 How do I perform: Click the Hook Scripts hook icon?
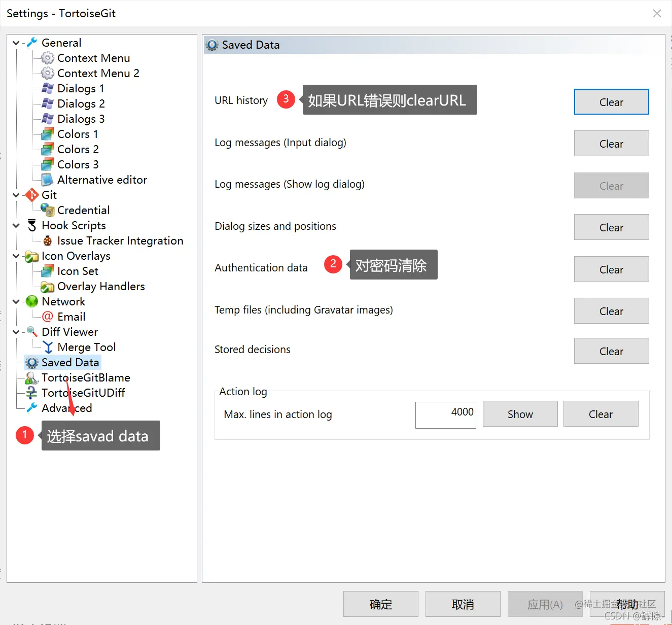click(32, 225)
